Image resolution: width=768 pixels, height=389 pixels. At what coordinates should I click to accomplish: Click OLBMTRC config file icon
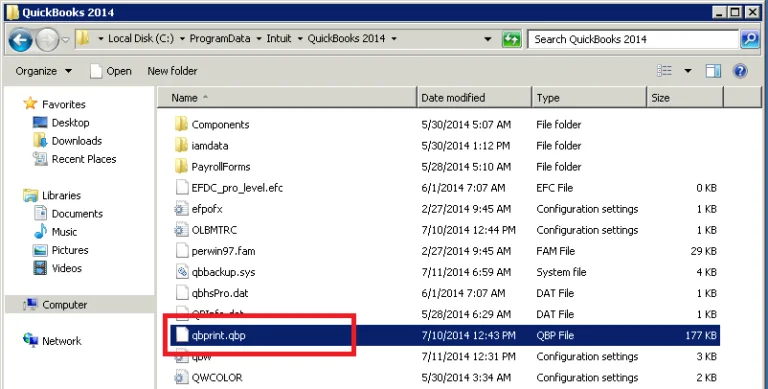pos(181,230)
